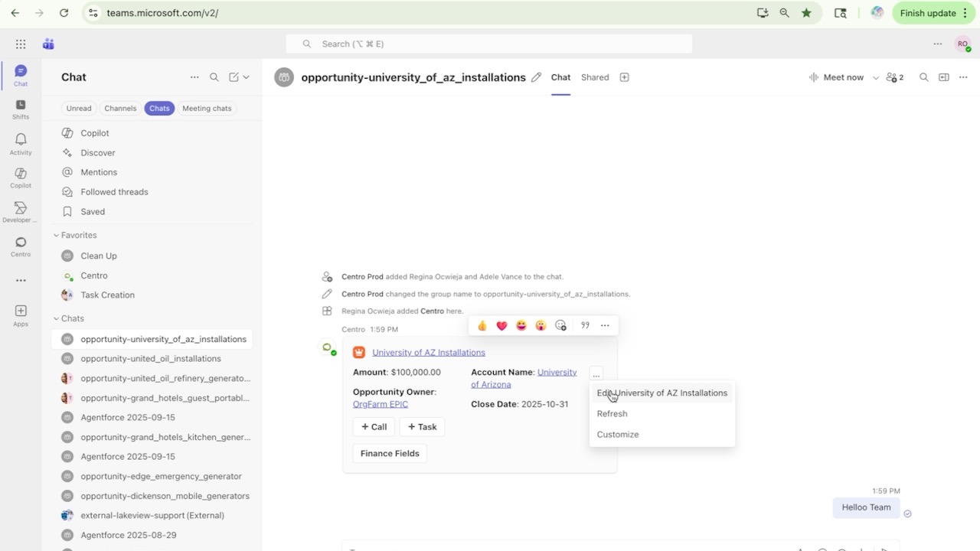
Task: Start a new chat compose icon
Action: (x=234, y=77)
